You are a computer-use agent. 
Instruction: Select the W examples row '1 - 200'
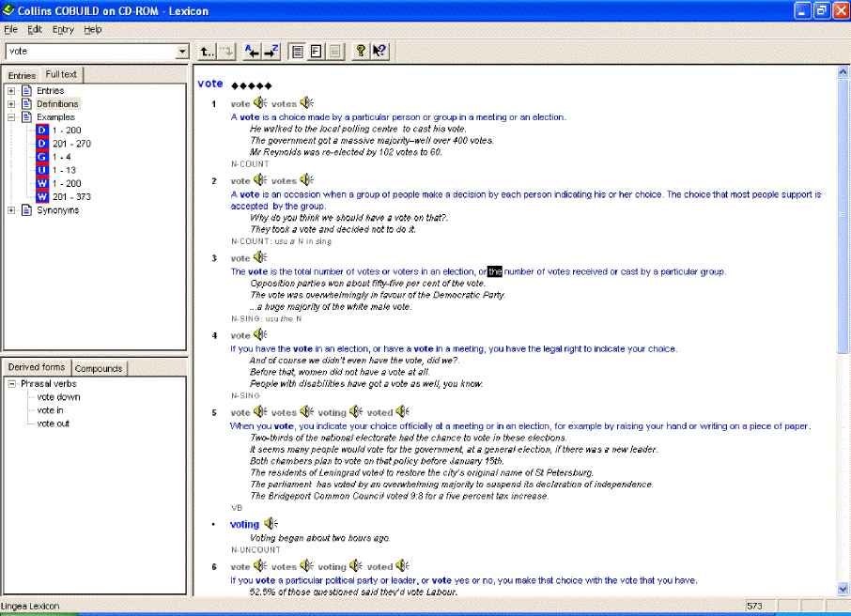tap(67, 183)
